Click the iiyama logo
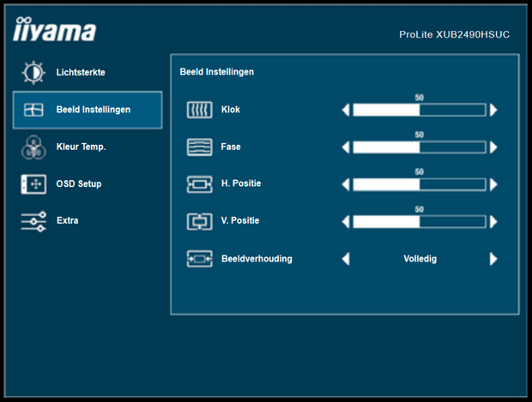This screenshot has height=402, width=532. click(x=54, y=29)
